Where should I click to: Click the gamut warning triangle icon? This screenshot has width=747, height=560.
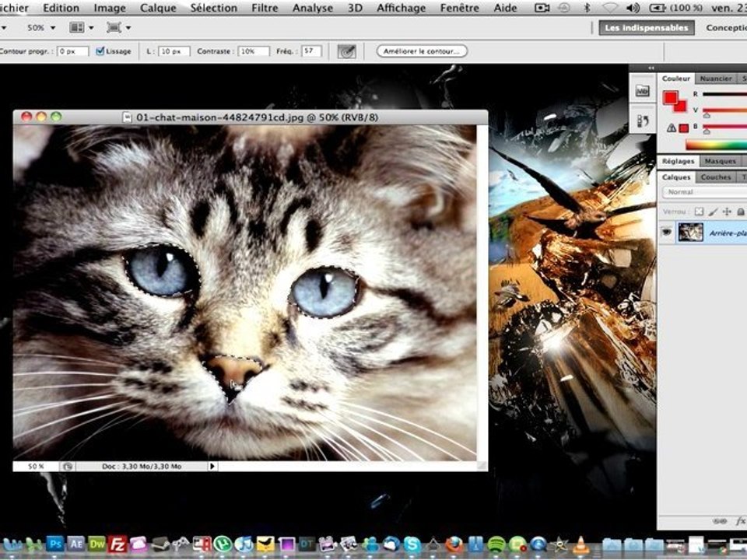[672, 128]
